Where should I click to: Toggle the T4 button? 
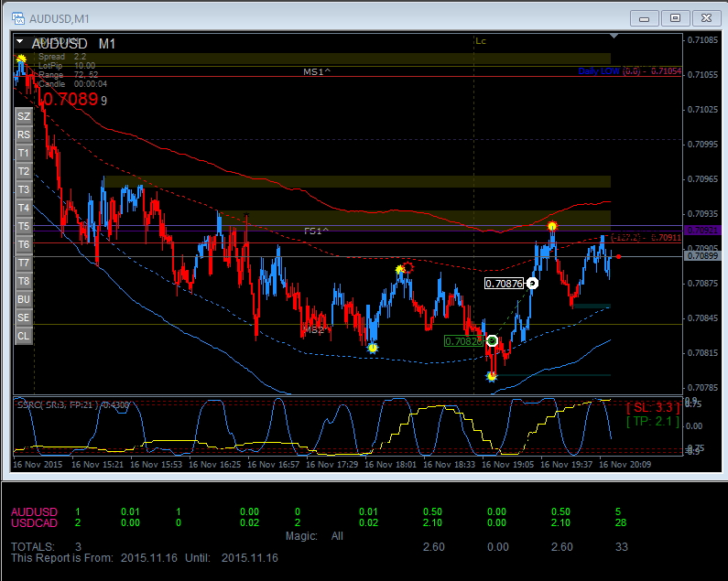(24, 208)
